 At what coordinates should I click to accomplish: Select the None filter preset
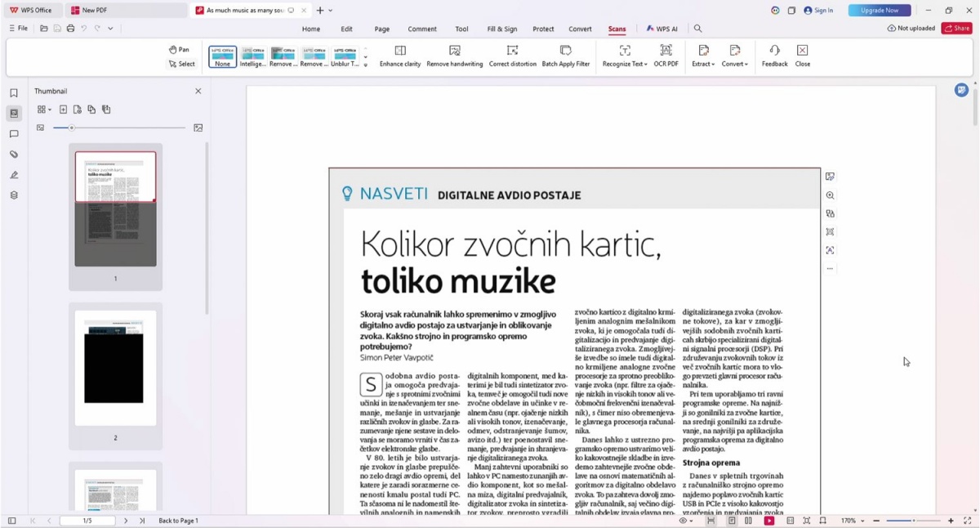(222, 56)
